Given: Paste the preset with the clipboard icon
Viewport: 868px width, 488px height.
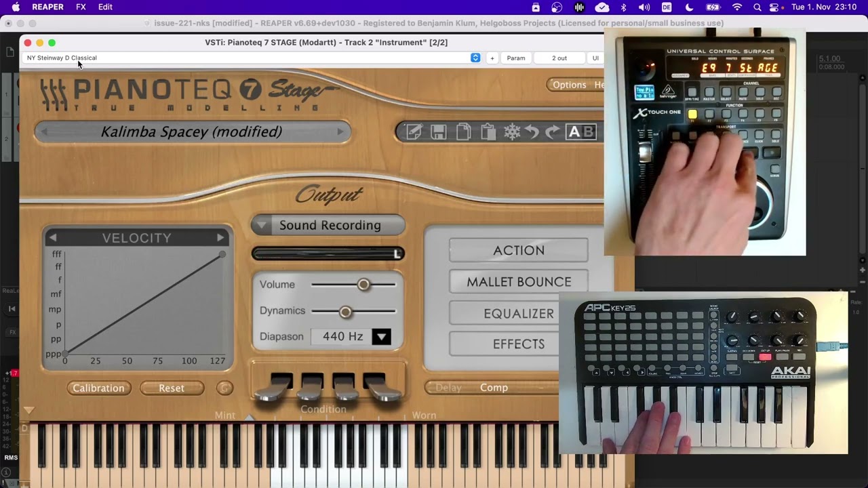Looking at the screenshot, I should 488,132.
